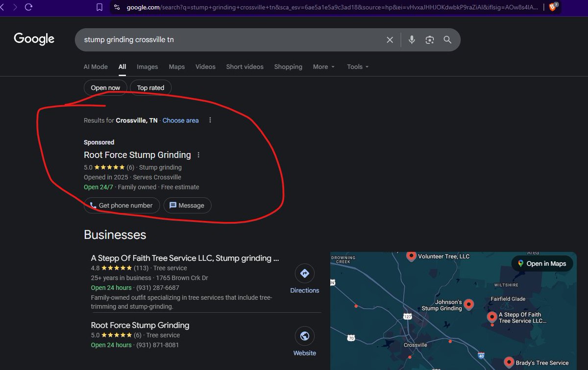Switch to the Shopping tab
This screenshot has width=588, height=370.
[288, 67]
